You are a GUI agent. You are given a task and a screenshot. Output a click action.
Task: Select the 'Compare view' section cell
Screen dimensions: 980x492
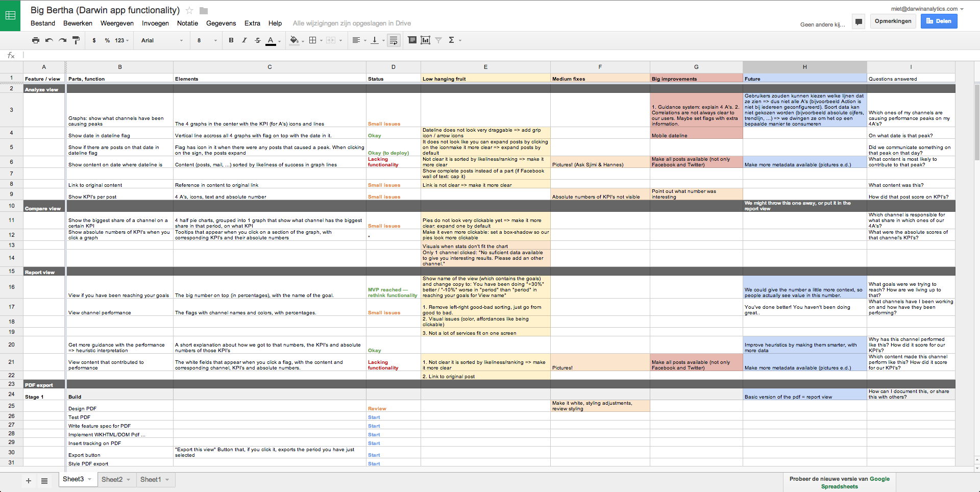(x=44, y=206)
